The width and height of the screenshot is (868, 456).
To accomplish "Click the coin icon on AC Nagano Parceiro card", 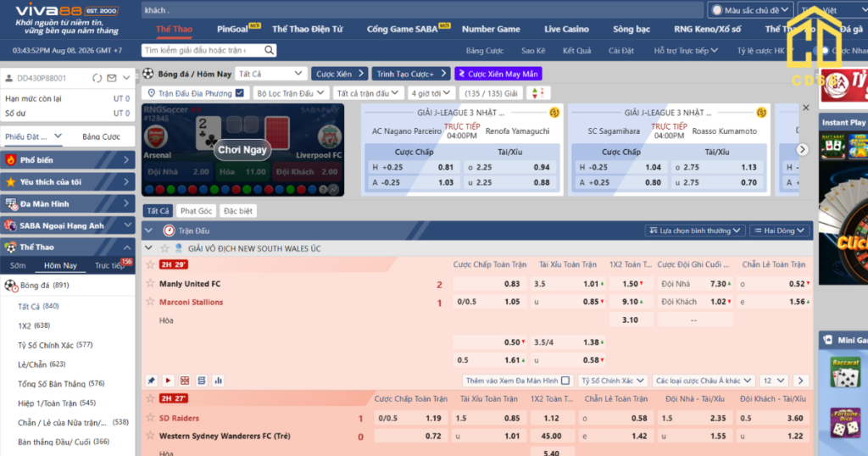I will tap(554, 113).
